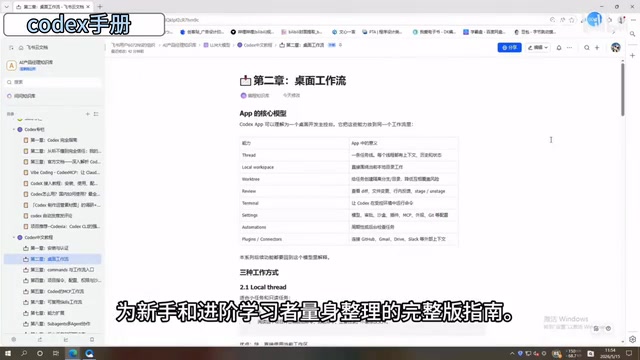Click the statistics chart icon at sidebar bottom
Viewport: 640px width, 360px height.
pyautogui.click(x=66, y=340)
